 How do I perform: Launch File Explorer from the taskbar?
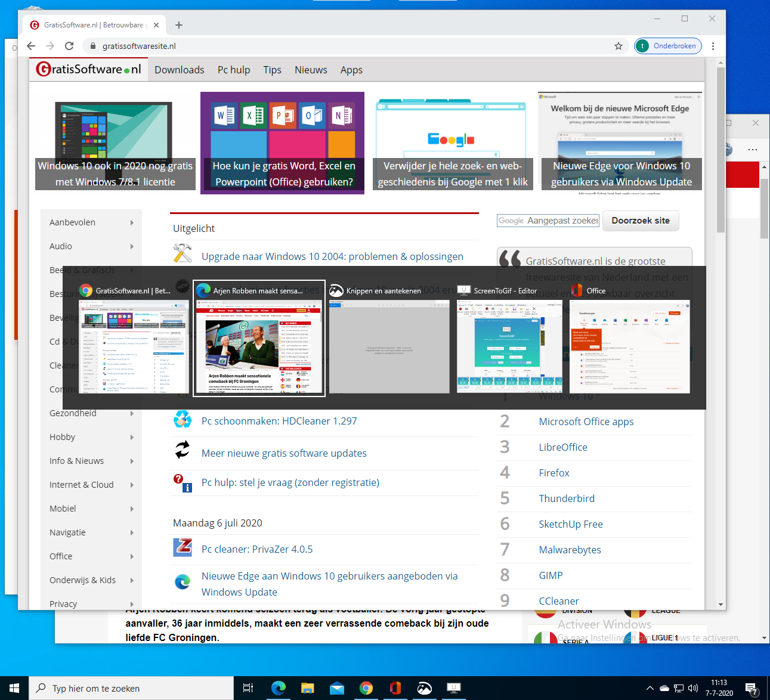307,688
